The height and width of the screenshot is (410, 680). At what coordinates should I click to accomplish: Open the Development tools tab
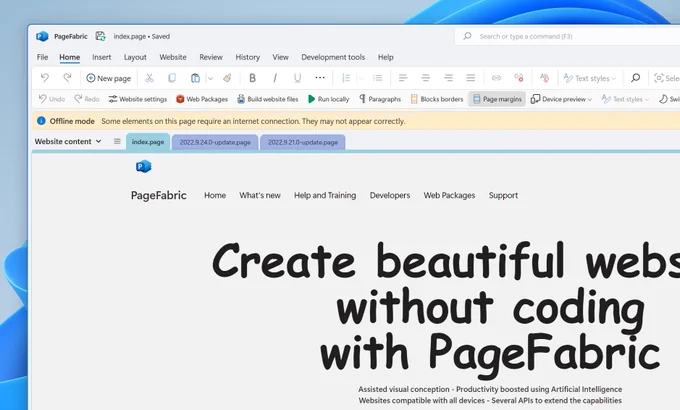[333, 57]
